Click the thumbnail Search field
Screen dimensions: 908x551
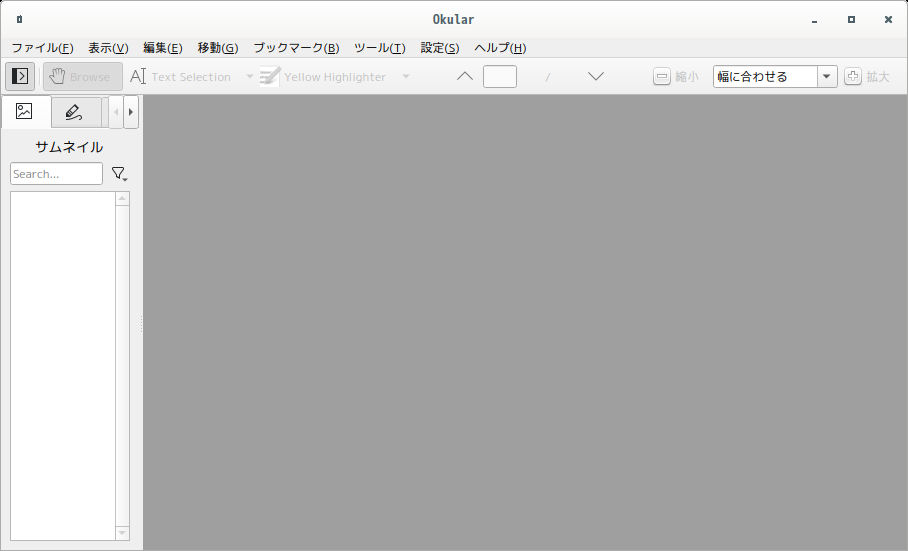point(56,174)
